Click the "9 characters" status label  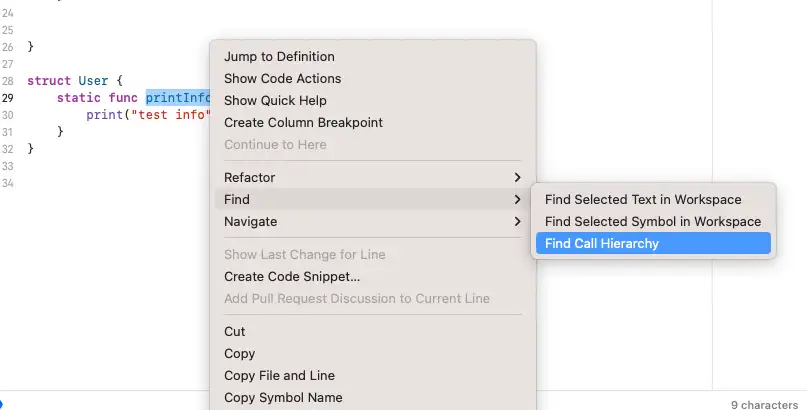coord(764,405)
